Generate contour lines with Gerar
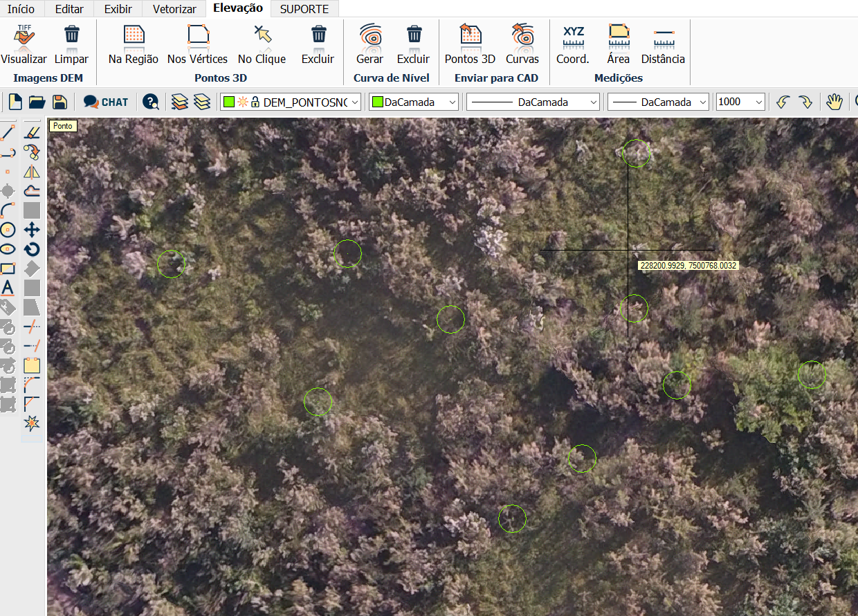 pyautogui.click(x=369, y=44)
